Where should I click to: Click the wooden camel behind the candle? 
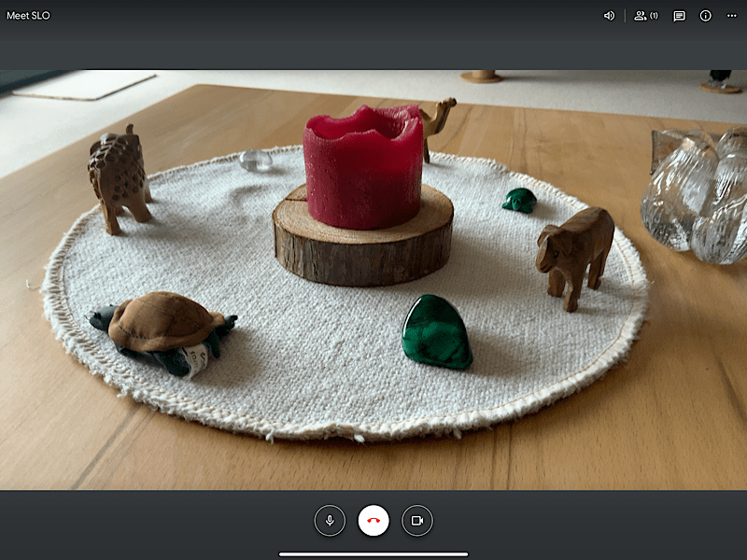pyautogui.click(x=437, y=121)
